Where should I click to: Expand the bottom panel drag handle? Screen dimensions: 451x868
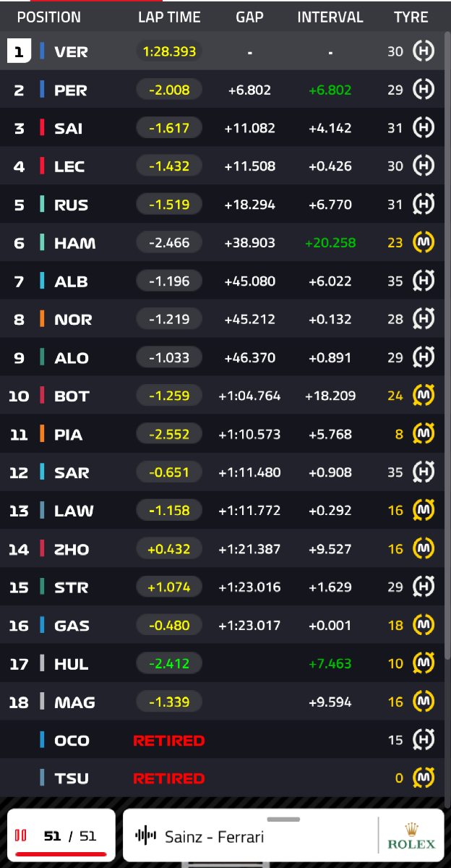(283, 820)
